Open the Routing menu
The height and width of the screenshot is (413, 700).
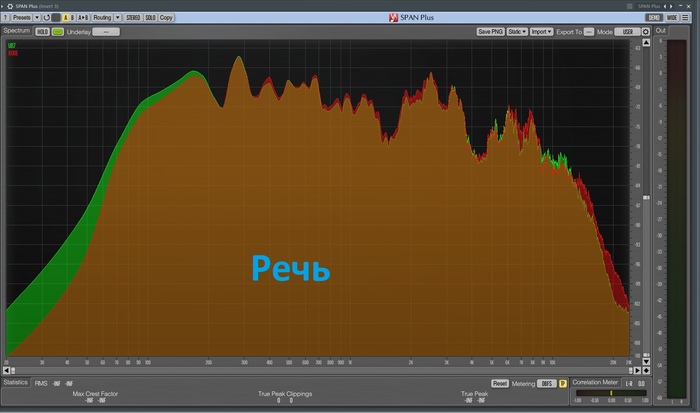[x=102, y=18]
